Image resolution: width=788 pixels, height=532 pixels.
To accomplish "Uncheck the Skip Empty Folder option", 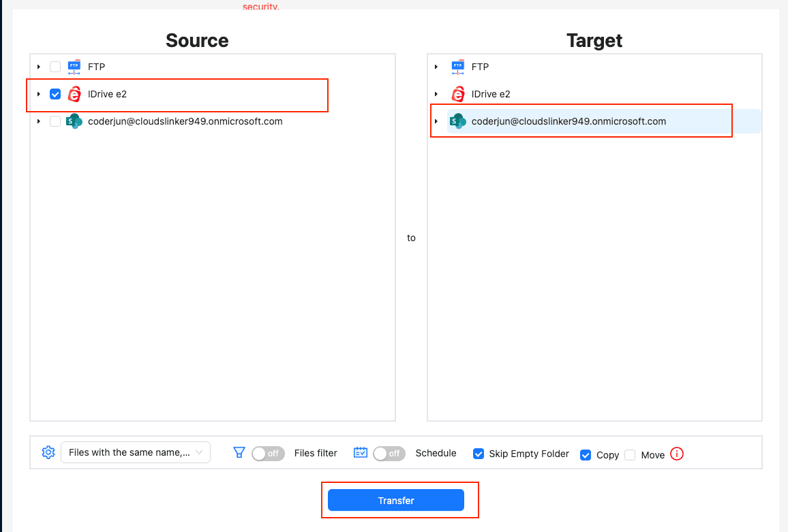I will coord(479,454).
